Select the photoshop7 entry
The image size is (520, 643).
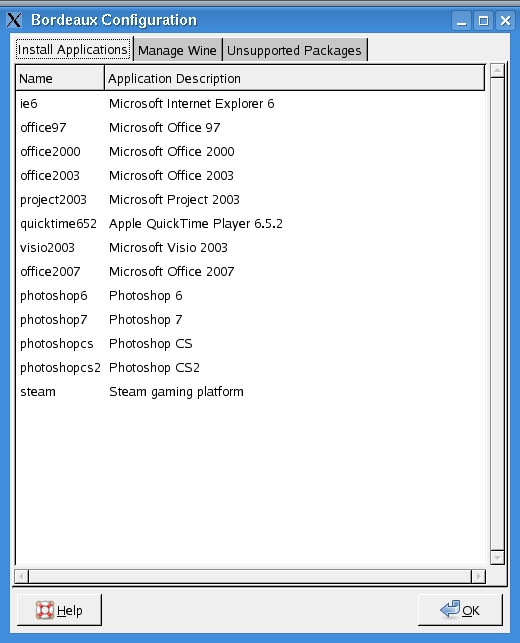[54, 319]
